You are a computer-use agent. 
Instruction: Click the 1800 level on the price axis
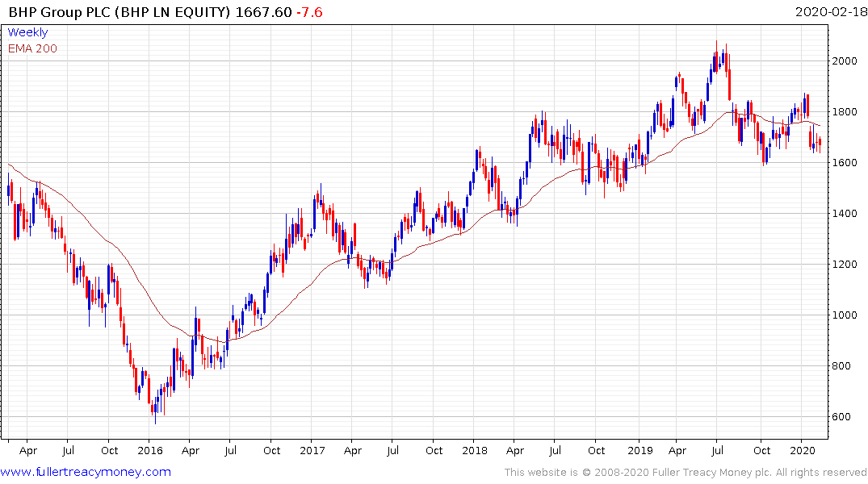846,112
